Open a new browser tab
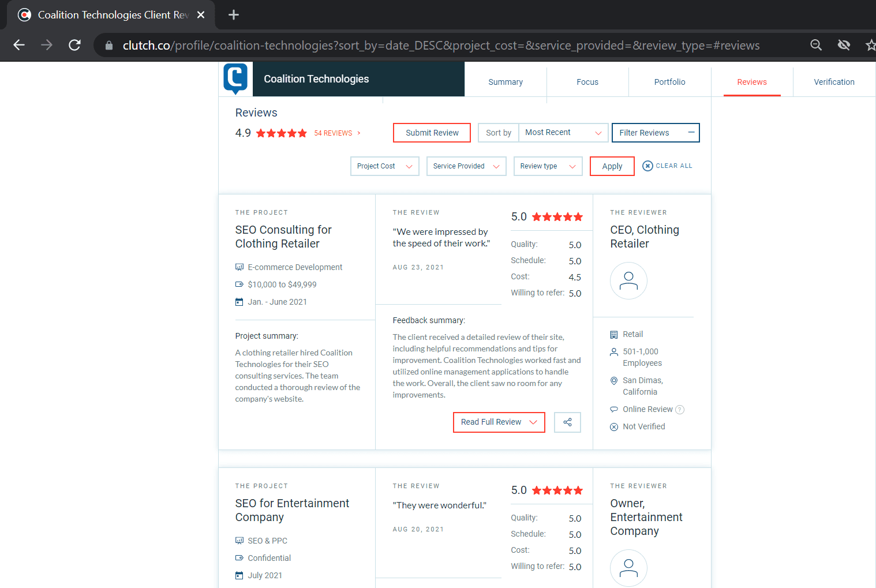Viewport: 876px width, 588px height. (x=234, y=15)
